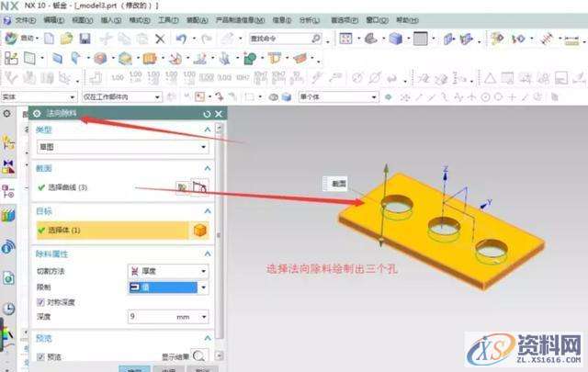Click the blue shaded cube render icon
This screenshot has width=588, height=372.
[x=396, y=39]
